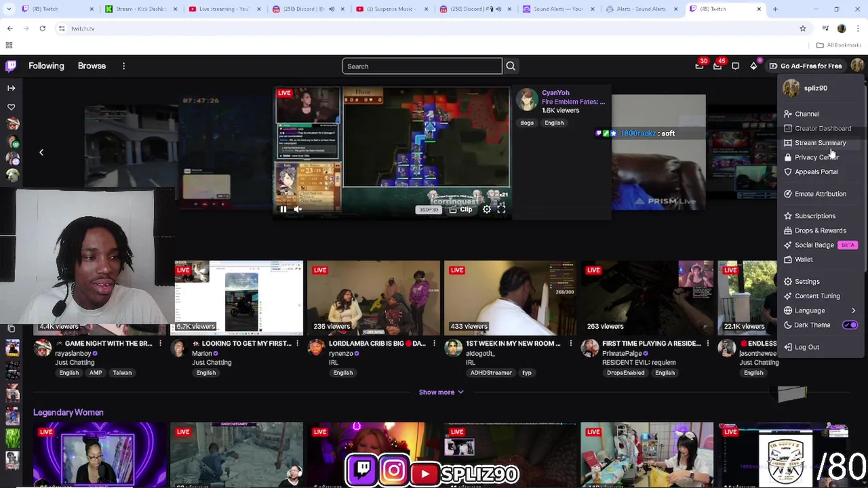
Task: Open rynenzo 236 viewers stream thumbnail
Action: point(373,298)
